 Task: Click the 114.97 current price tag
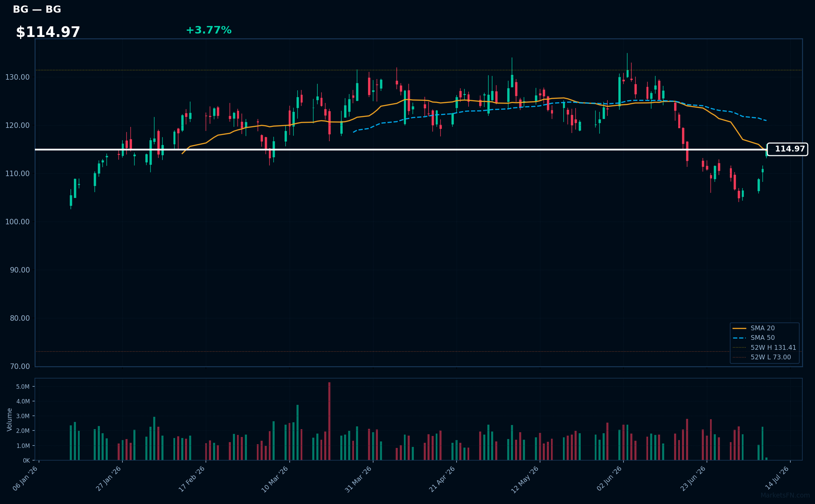click(787, 149)
